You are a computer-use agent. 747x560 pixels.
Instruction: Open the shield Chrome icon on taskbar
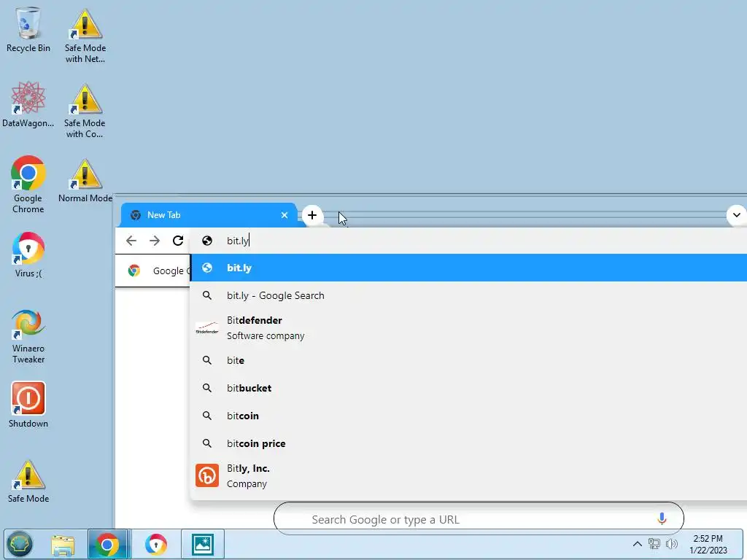coord(156,544)
